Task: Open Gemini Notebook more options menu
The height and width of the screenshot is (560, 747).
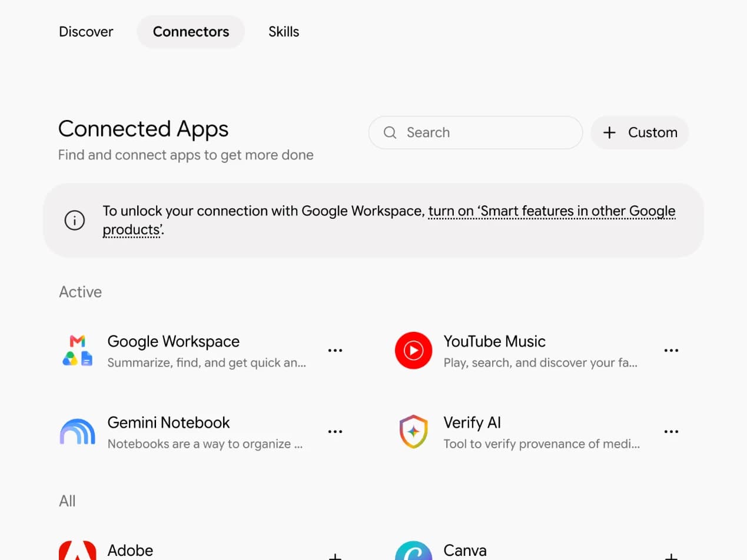Action: pos(335,431)
